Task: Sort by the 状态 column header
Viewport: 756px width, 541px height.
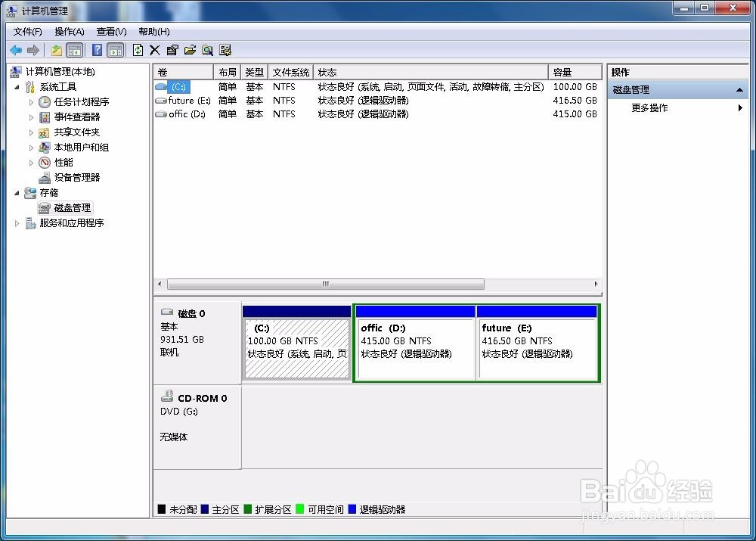Action: (431, 73)
